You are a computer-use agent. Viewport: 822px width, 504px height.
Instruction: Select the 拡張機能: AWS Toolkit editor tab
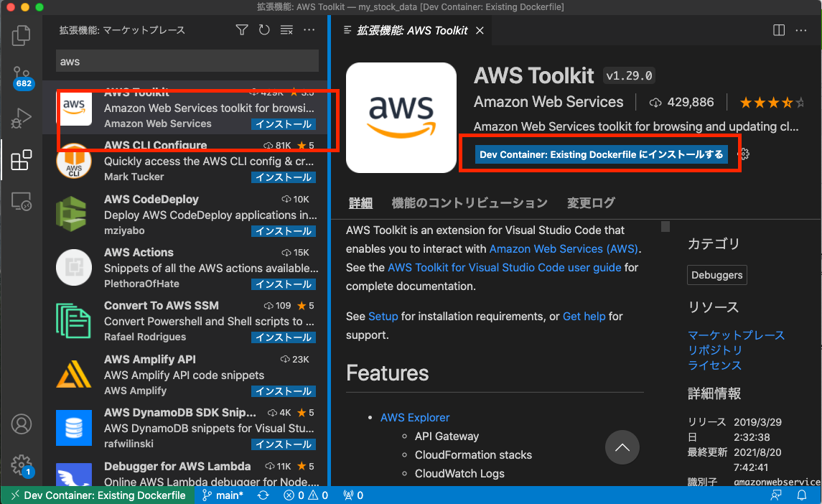tap(412, 30)
